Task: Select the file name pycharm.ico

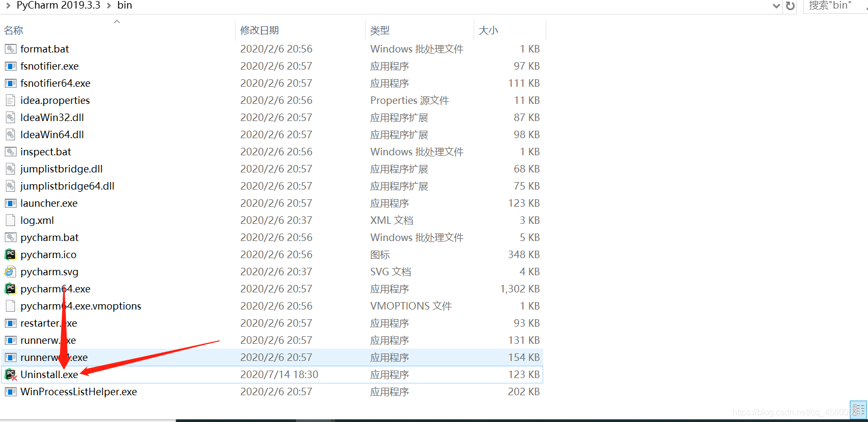Action: click(x=49, y=254)
